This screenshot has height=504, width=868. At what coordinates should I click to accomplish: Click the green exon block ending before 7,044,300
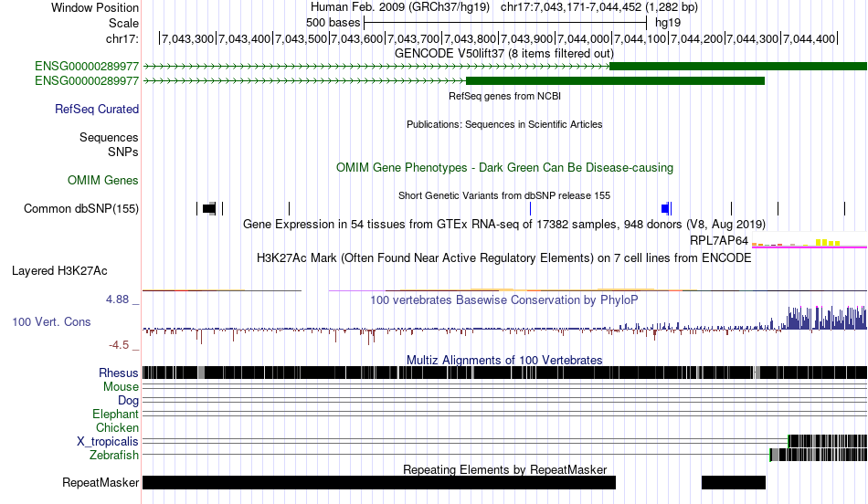[x=615, y=80]
